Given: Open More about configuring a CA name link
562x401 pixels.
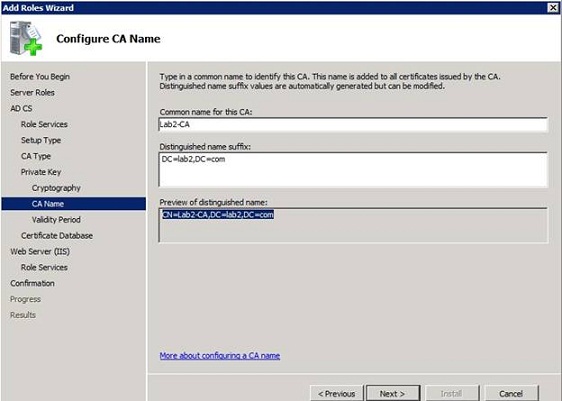Looking at the screenshot, I should pos(220,355).
